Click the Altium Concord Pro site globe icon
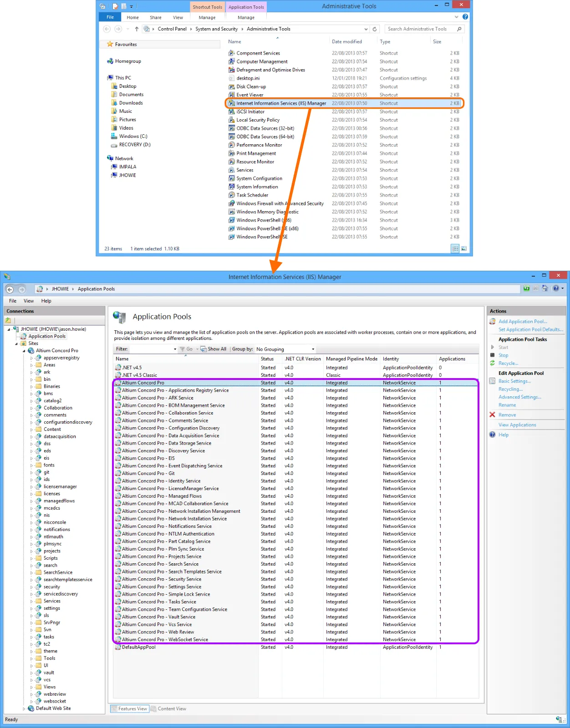 [x=31, y=351]
